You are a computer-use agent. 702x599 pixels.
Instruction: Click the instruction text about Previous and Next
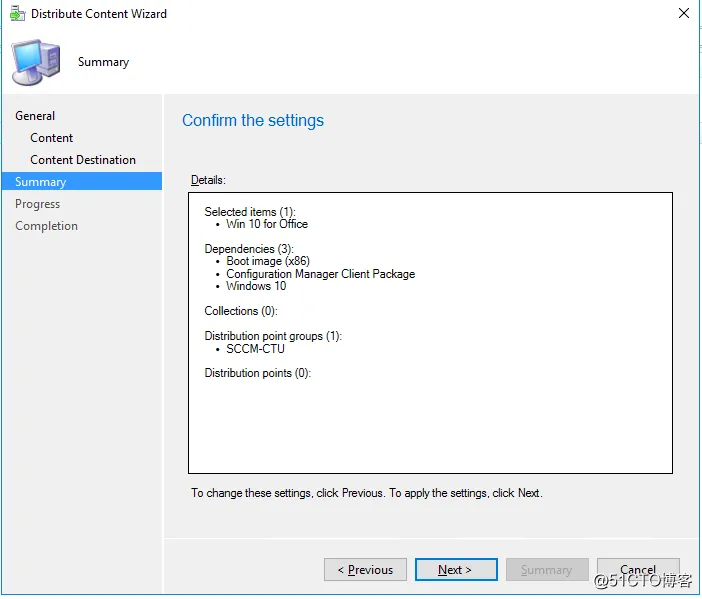(367, 493)
